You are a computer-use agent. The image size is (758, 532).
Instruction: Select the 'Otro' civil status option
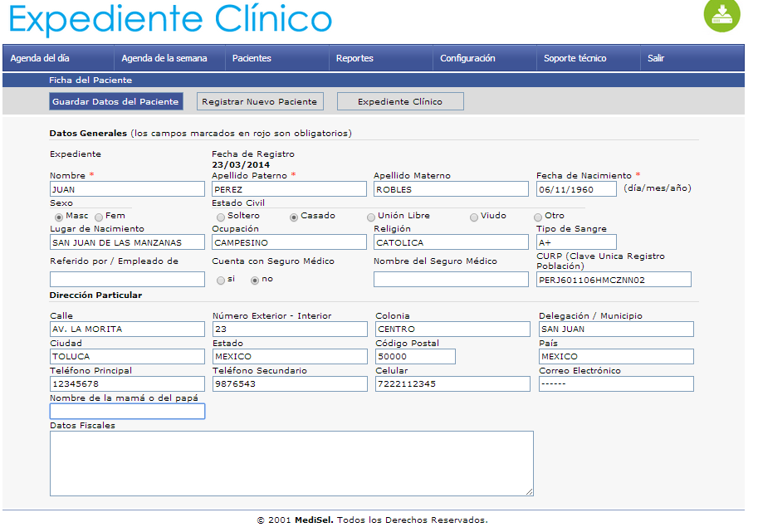(x=537, y=217)
